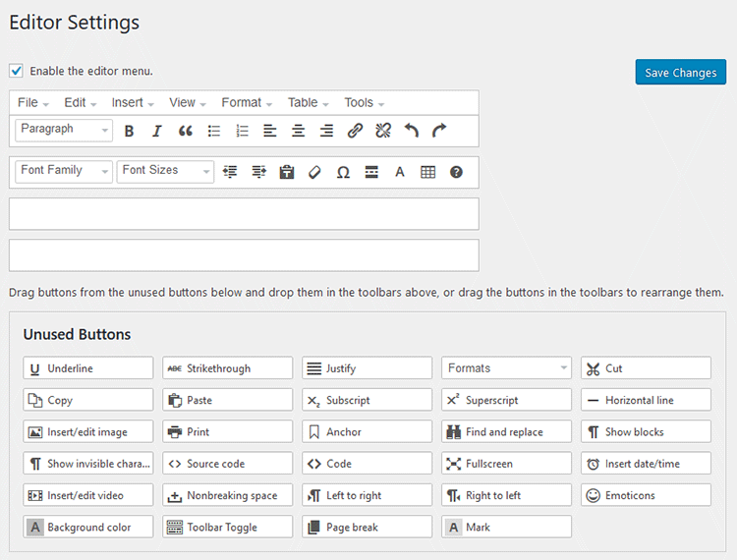This screenshot has height=560, width=737.
Task: Click the insert link icon
Action: pyautogui.click(x=355, y=131)
